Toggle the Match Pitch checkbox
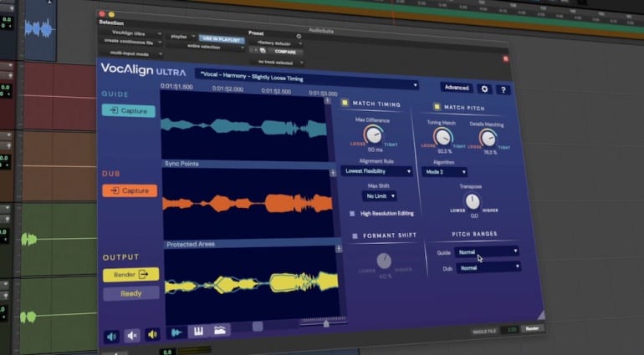The height and width of the screenshot is (355, 644). click(437, 107)
